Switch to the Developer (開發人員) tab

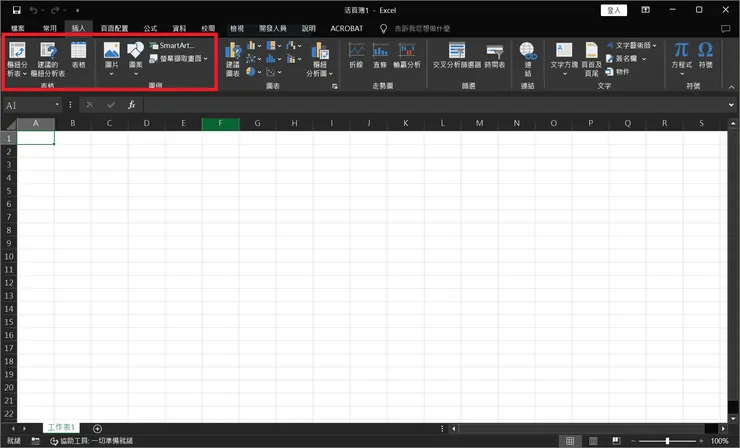(x=273, y=29)
